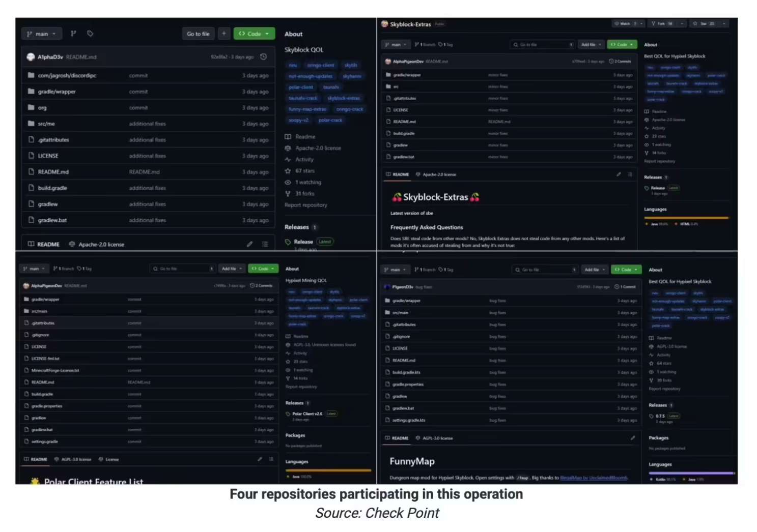757x532 pixels.
Task: Expand the dropdown arrow beside Fork 14
Action: (x=682, y=24)
